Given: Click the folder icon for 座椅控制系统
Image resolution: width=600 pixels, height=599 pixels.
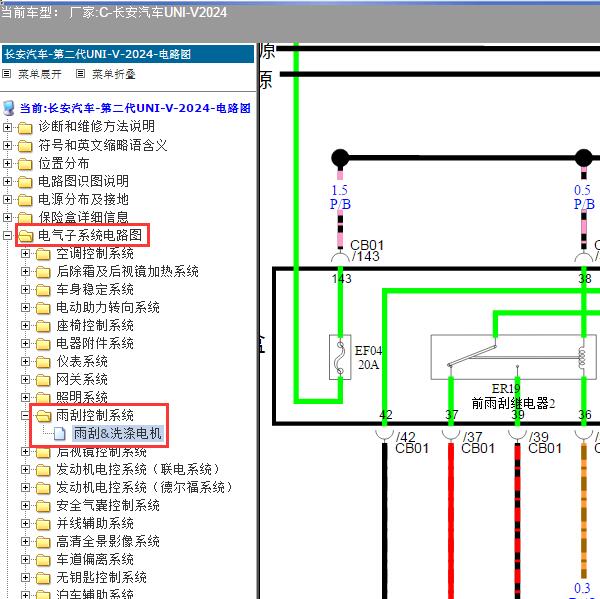Looking at the screenshot, I should click(43, 326).
